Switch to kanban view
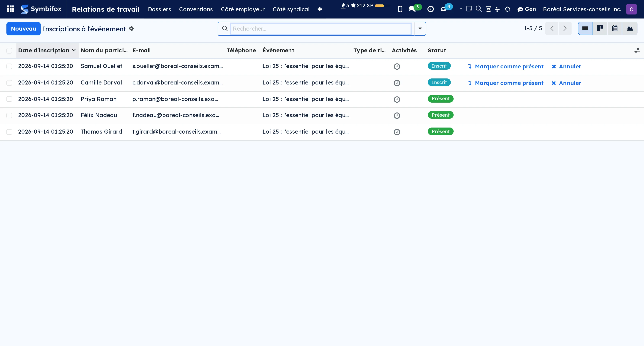This screenshot has width=644, height=346. click(x=600, y=29)
